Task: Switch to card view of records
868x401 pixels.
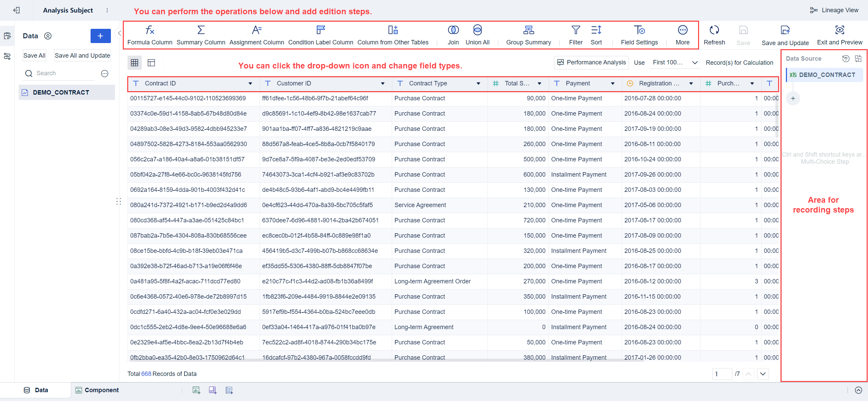Action: 151,62
